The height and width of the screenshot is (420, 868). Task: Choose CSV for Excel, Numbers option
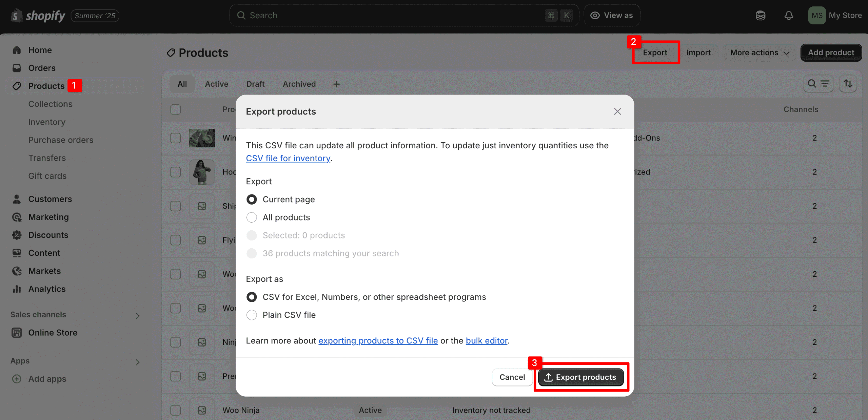coord(252,297)
